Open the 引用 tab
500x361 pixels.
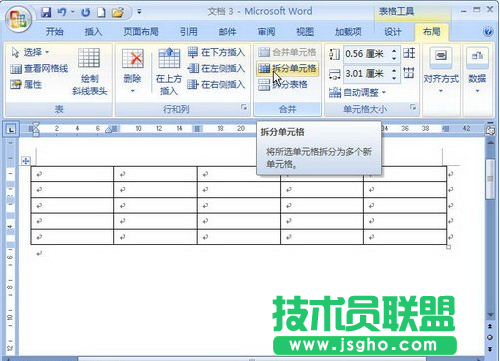pos(189,32)
